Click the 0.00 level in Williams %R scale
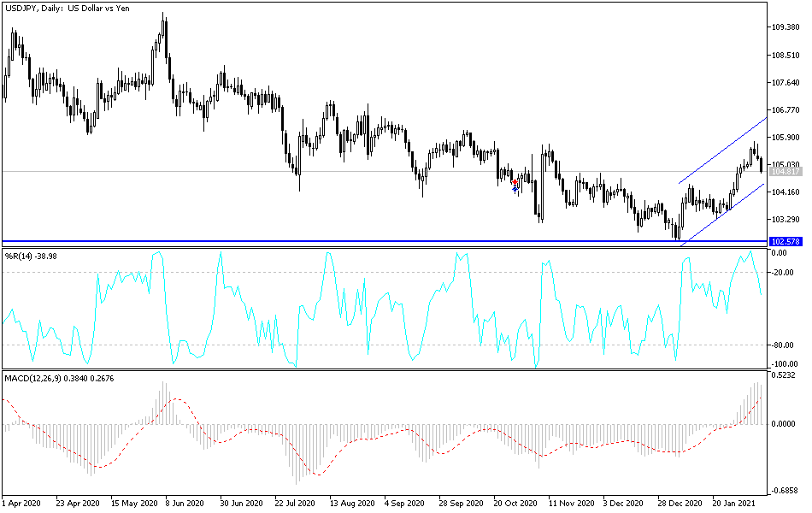This screenshot has height=513, width=812. (785, 253)
